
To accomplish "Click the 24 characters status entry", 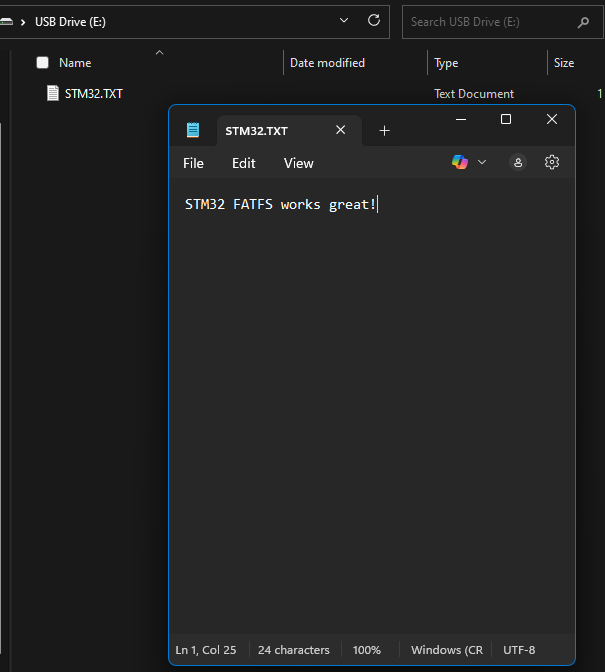I will (x=294, y=650).
